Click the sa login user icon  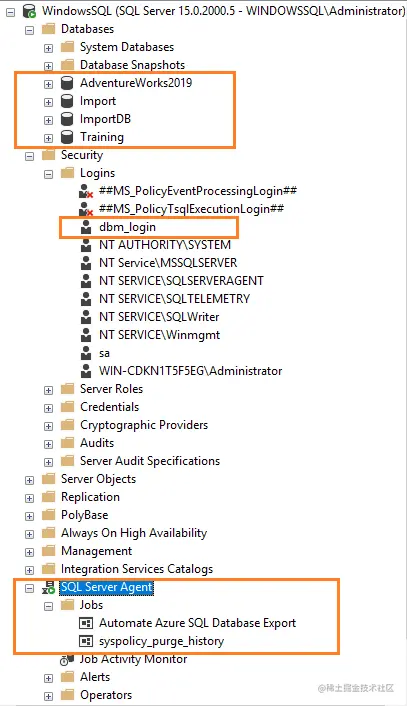coord(86,353)
